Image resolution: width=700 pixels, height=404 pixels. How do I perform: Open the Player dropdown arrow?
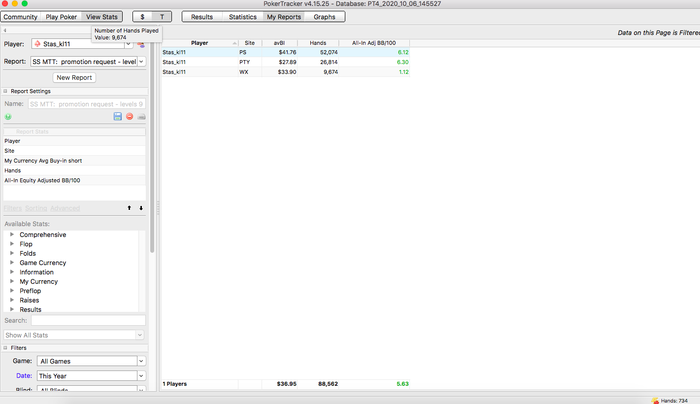pos(129,44)
